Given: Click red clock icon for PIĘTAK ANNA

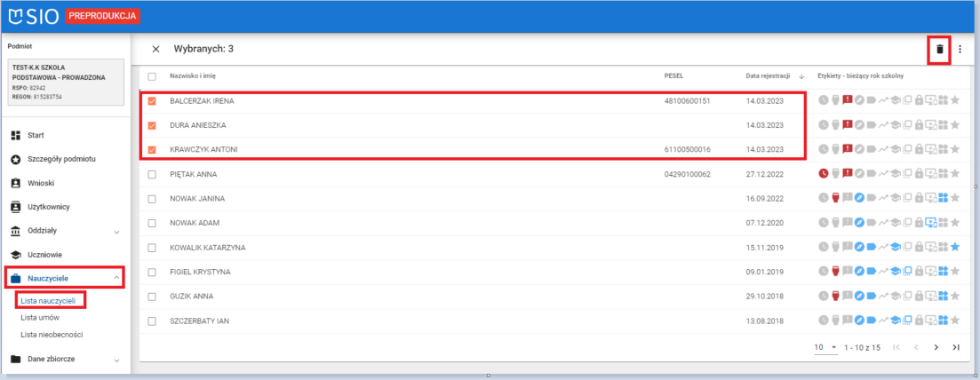Looking at the screenshot, I should coord(823,174).
